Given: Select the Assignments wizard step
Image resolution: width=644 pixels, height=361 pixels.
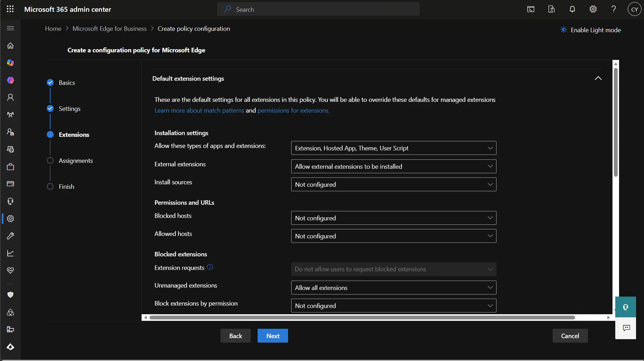Looking at the screenshot, I should point(75,161).
